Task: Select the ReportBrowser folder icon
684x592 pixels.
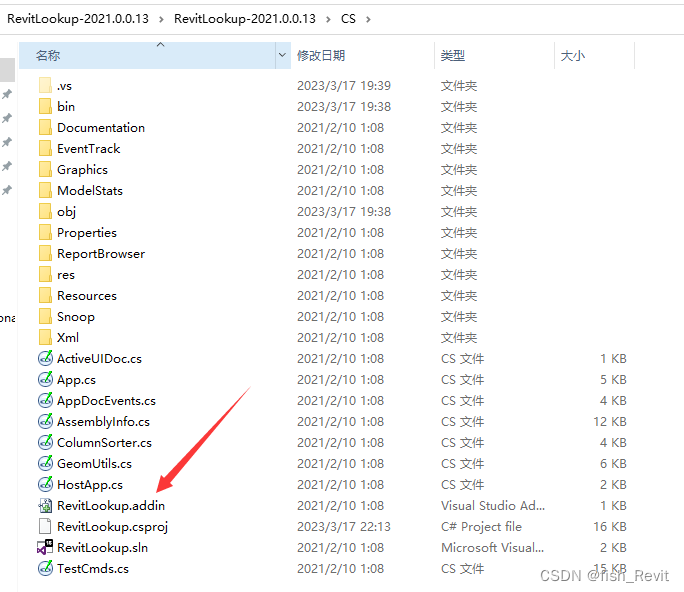Action: pyautogui.click(x=45, y=253)
